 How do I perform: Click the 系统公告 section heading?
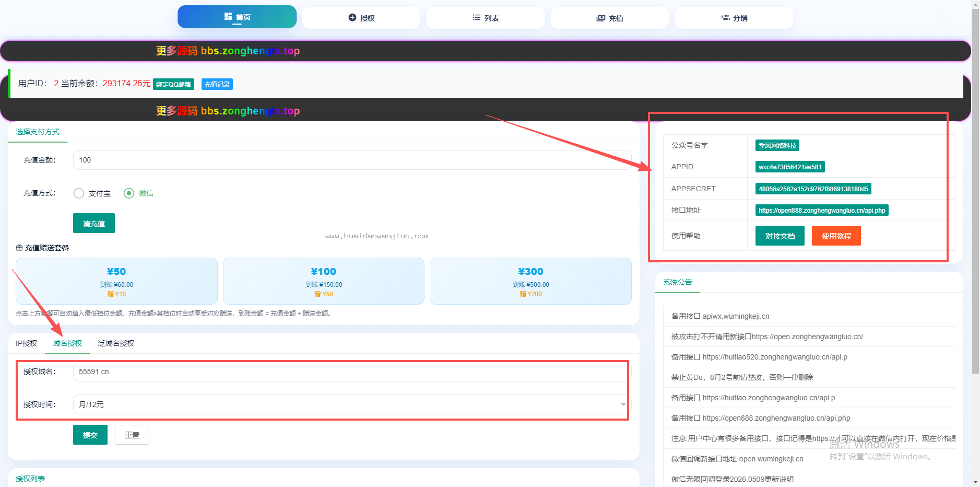coord(678,282)
